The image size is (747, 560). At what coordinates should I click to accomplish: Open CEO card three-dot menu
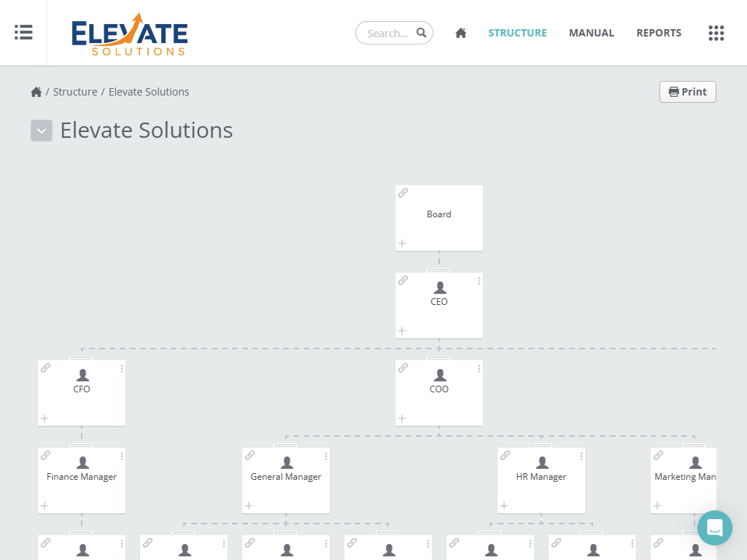click(x=479, y=281)
